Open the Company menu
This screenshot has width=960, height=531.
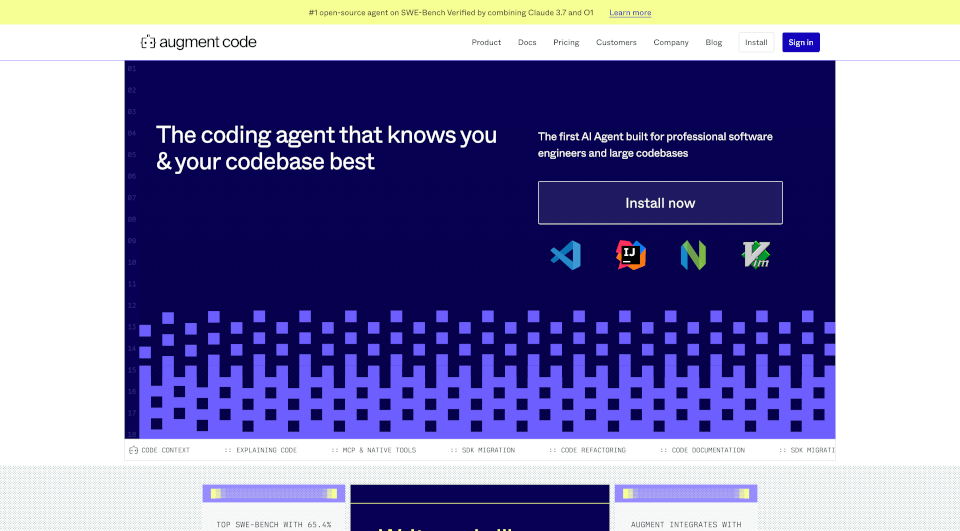[671, 42]
